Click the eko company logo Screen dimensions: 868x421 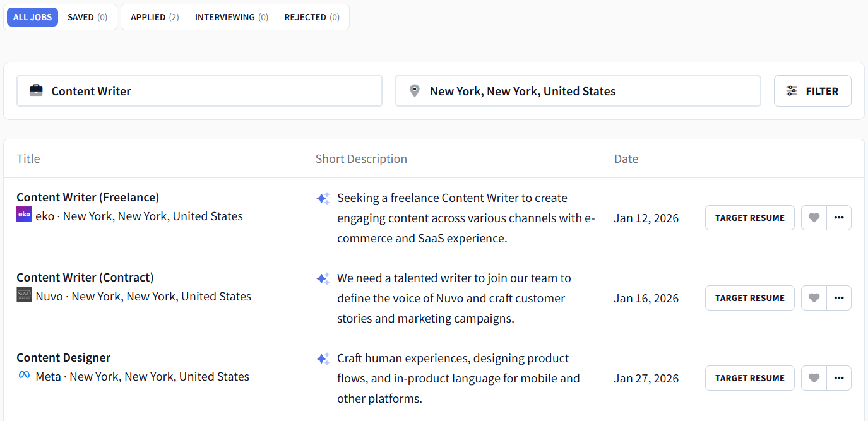point(24,215)
